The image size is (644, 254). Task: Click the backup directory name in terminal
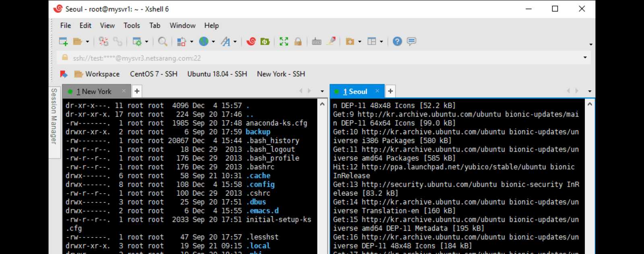point(258,132)
